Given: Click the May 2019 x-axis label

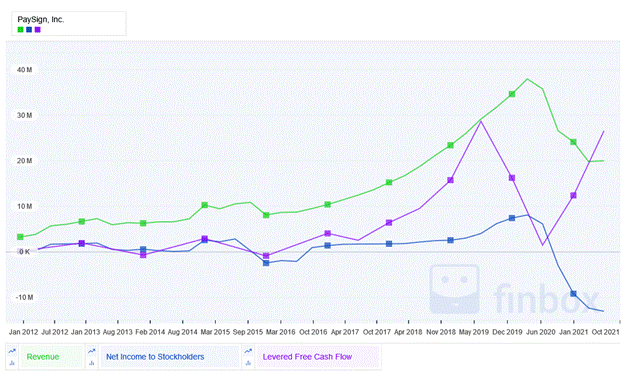Looking at the screenshot, I should [x=474, y=332].
